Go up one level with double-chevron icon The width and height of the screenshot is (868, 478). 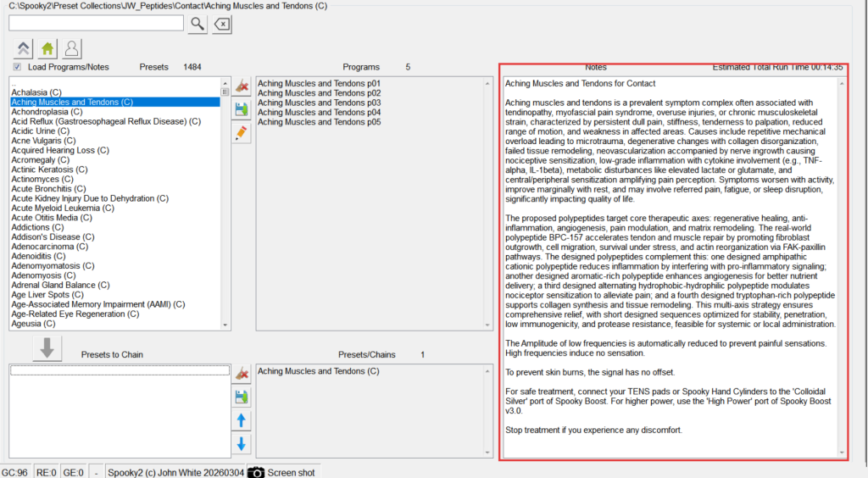tap(24, 49)
